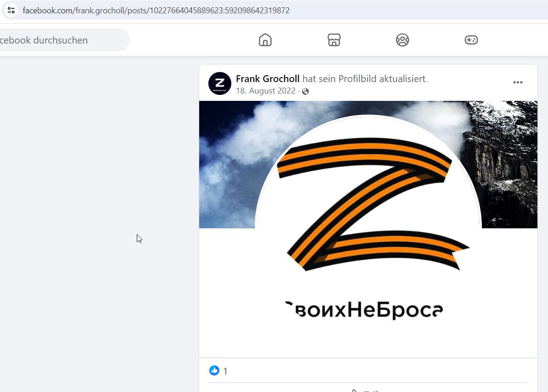Open post author's small Z avatar
The height and width of the screenshot is (392, 548).
[x=220, y=83]
